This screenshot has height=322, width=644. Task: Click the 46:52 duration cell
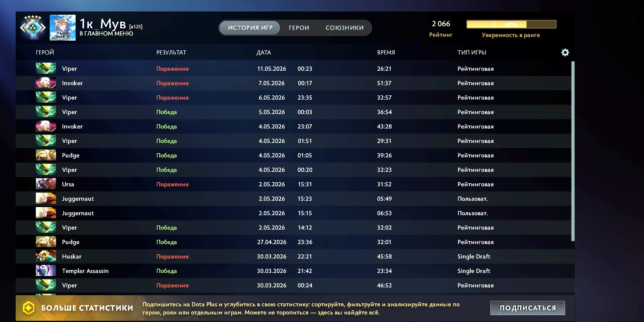(384, 285)
